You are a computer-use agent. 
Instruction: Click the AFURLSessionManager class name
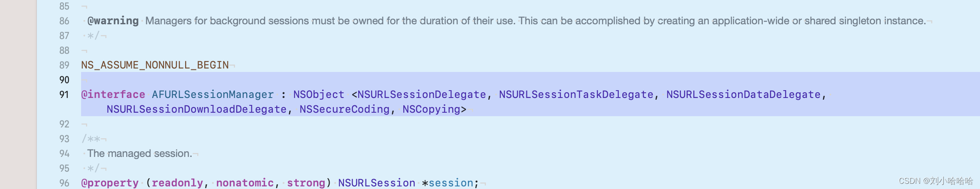point(213,94)
